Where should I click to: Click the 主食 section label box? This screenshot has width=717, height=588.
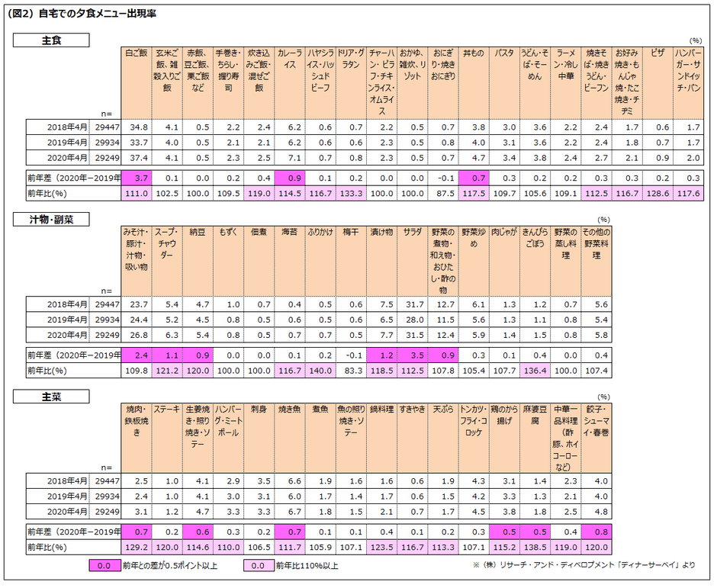(x=51, y=40)
